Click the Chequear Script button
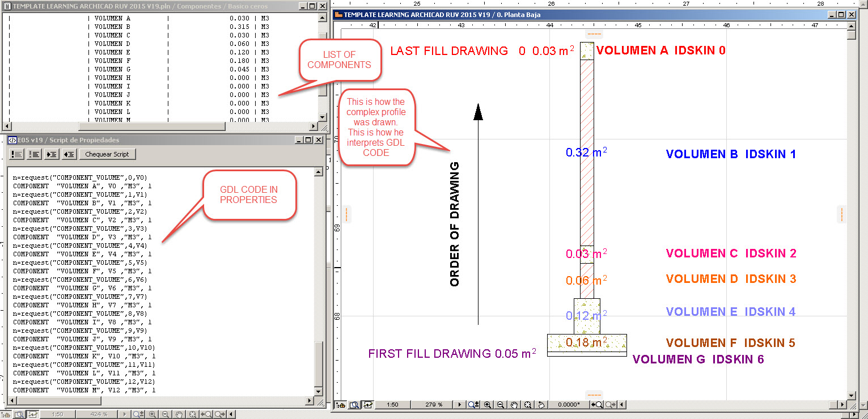Image resolution: width=868 pixels, height=419 pixels. (x=107, y=154)
